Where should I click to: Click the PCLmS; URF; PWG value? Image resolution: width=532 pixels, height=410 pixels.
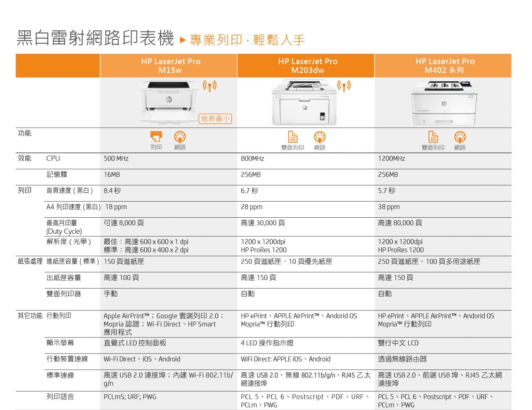130,397
